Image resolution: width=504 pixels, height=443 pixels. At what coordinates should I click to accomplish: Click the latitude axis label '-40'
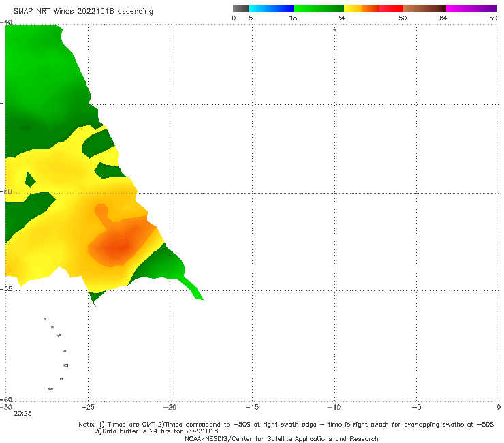point(6,22)
